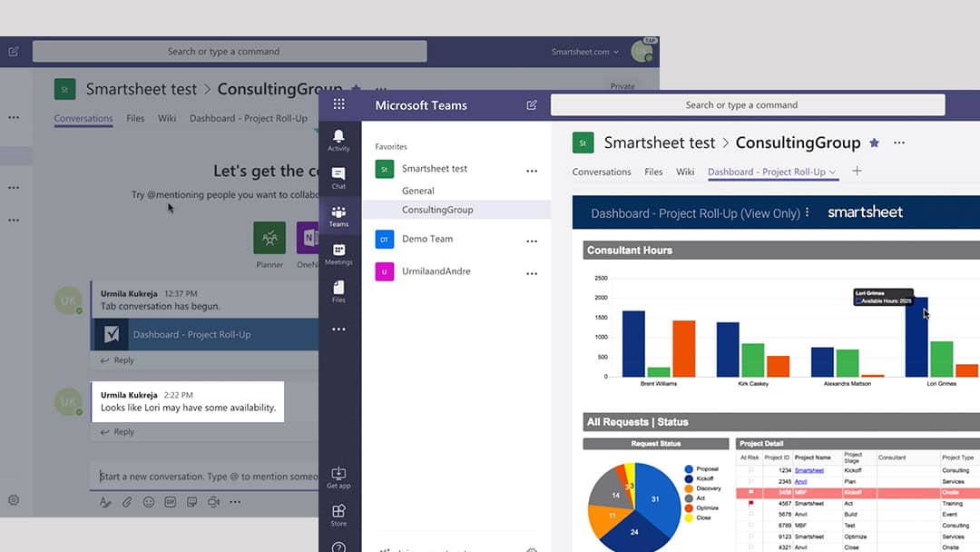Click the Smartsheet test team star favorite

[x=873, y=143]
